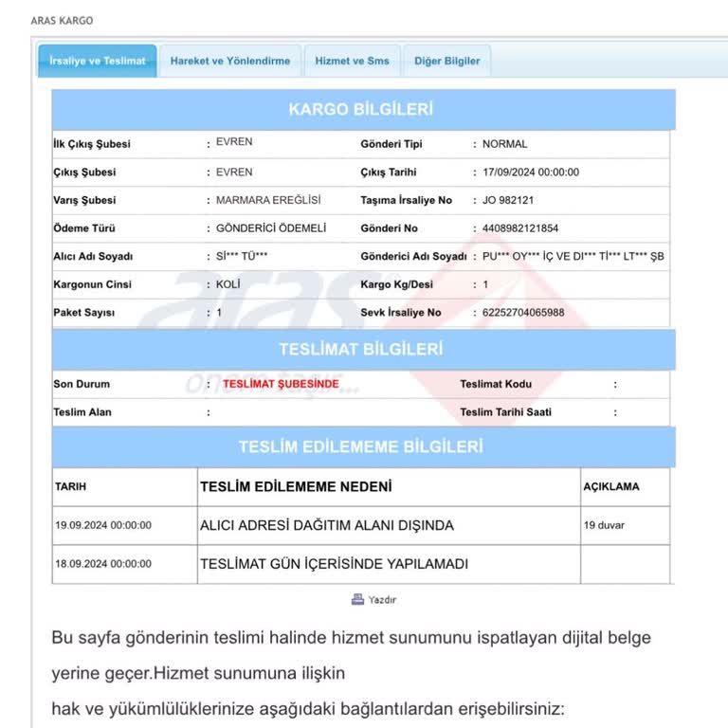Open the İrsaliye ve Teslimat tab
Viewport: 728px width, 728px height.
[x=98, y=61]
